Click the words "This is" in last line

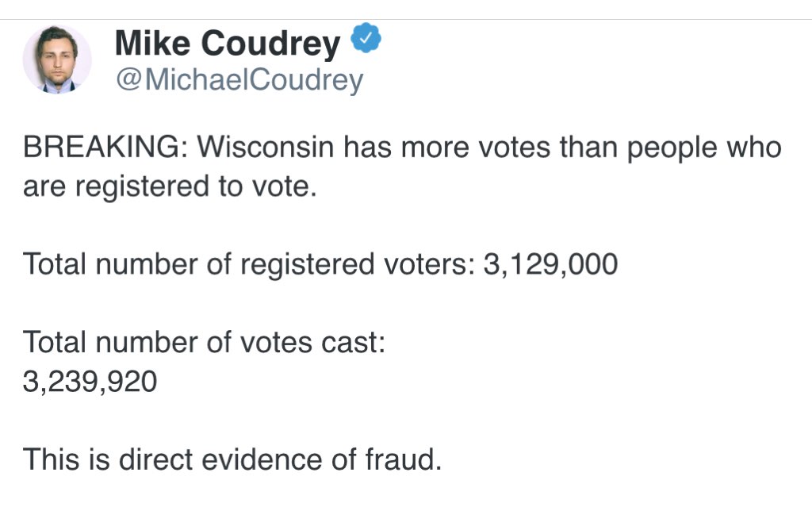coord(66,459)
